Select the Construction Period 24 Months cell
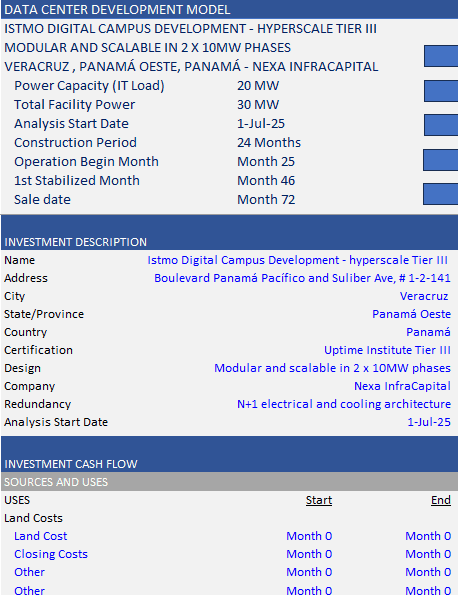Image resolution: width=458 pixels, height=595 pixels. click(269, 143)
